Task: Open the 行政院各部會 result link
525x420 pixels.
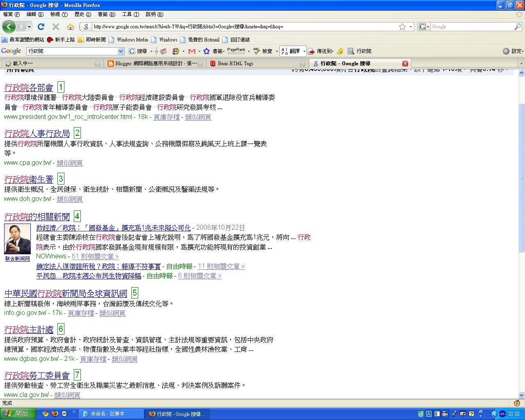Action: tap(29, 88)
